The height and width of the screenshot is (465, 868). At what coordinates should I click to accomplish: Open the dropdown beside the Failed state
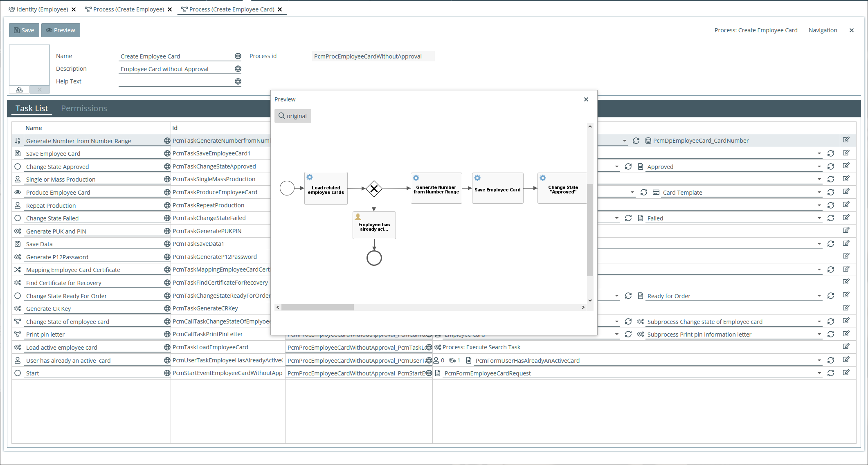coord(819,218)
